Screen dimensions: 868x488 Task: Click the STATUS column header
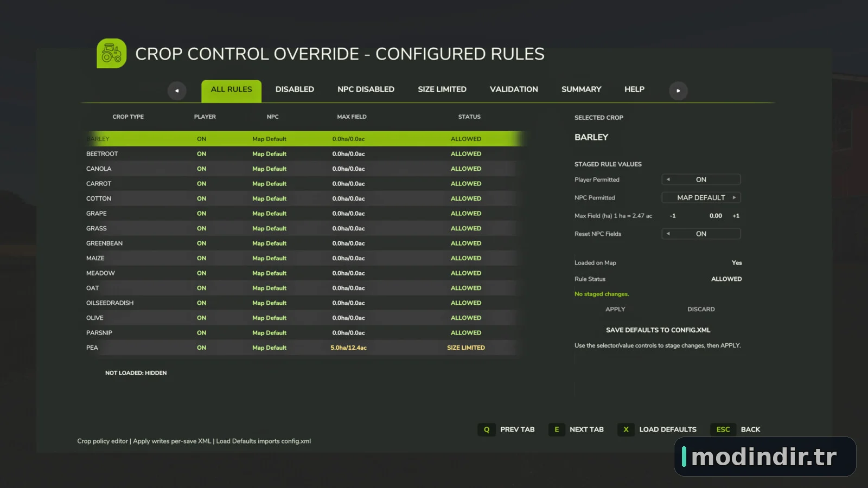(469, 117)
